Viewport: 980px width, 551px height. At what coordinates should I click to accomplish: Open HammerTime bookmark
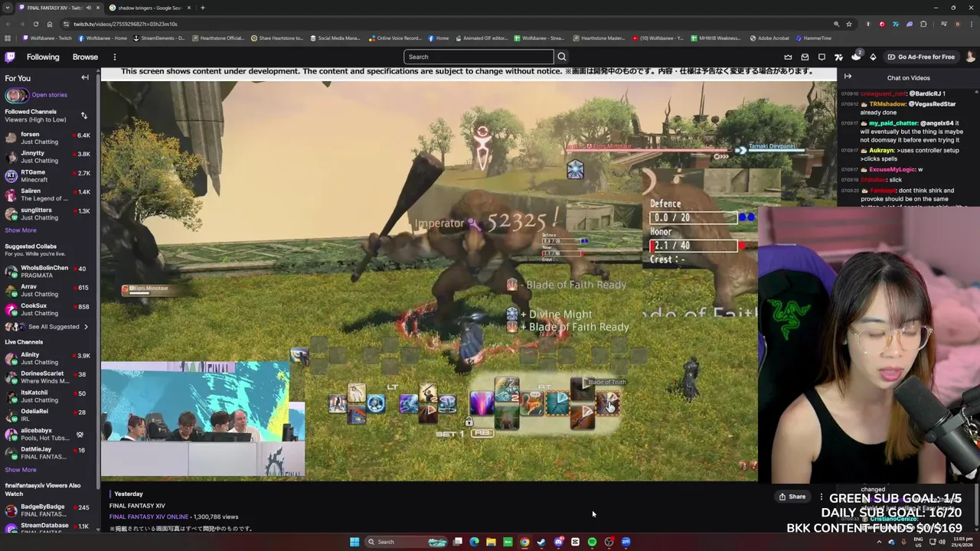[x=813, y=37]
